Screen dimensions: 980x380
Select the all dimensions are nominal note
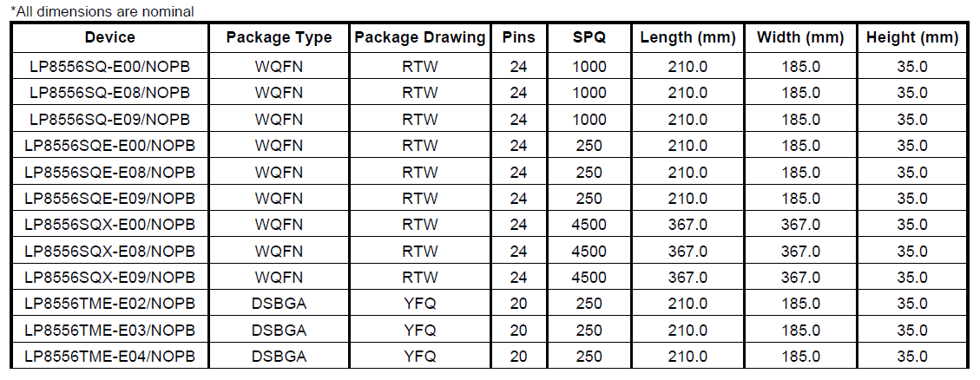tap(102, 11)
